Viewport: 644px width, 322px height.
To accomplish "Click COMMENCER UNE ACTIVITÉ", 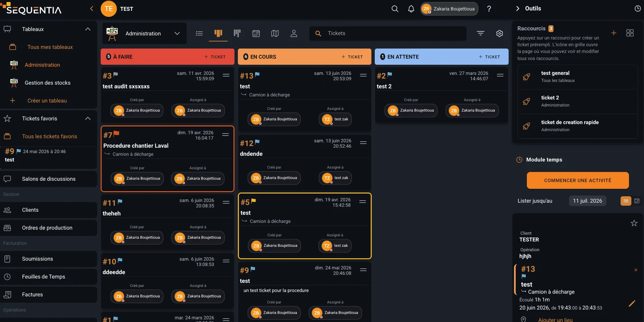I will (x=578, y=180).
